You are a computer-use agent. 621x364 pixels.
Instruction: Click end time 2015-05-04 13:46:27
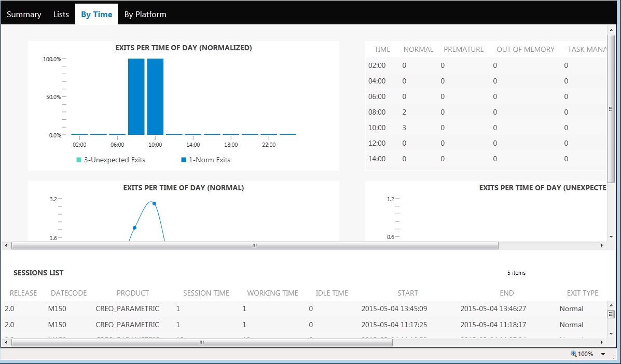493,309
